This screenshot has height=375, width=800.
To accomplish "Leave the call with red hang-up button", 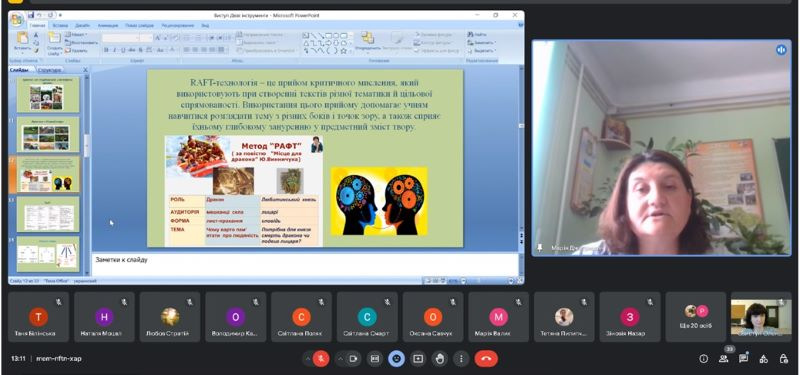I will click(486, 359).
